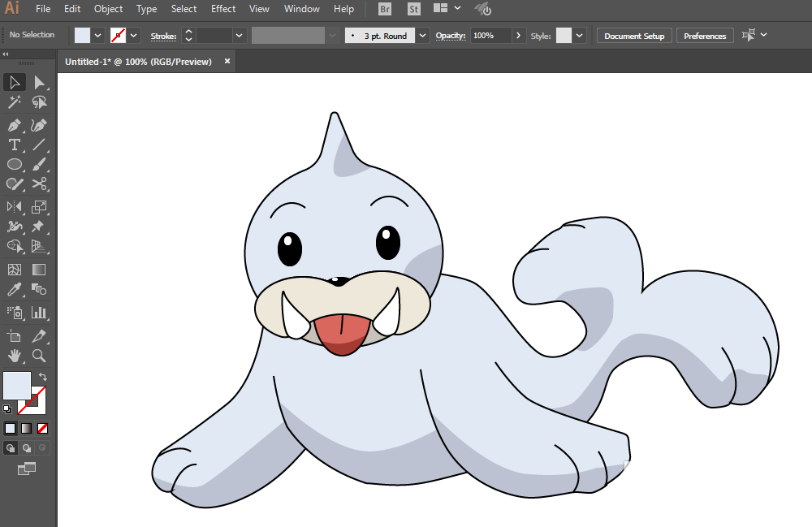Switch to the Zoom tool

[x=39, y=356]
